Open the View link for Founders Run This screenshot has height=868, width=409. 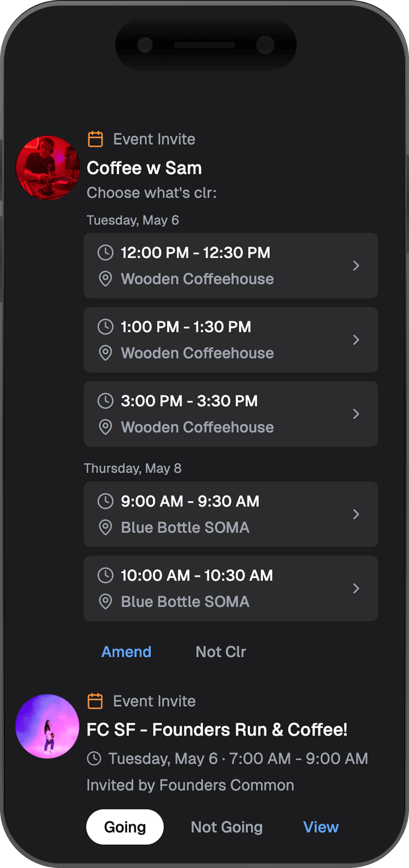[x=321, y=827]
